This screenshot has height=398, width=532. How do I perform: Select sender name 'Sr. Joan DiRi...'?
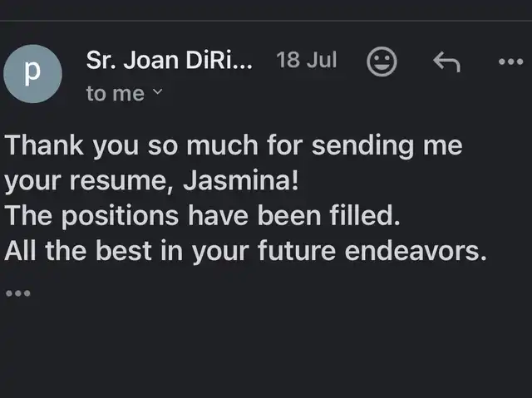[169, 60]
